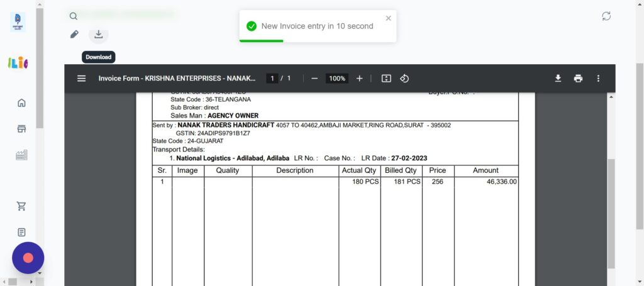Print the invoice PDF

(x=578, y=79)
